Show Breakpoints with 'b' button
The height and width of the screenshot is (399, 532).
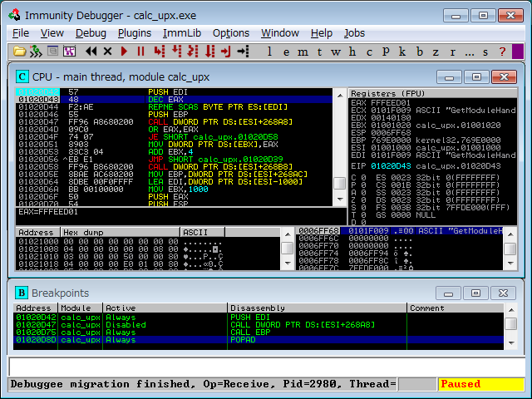point(419,52)
